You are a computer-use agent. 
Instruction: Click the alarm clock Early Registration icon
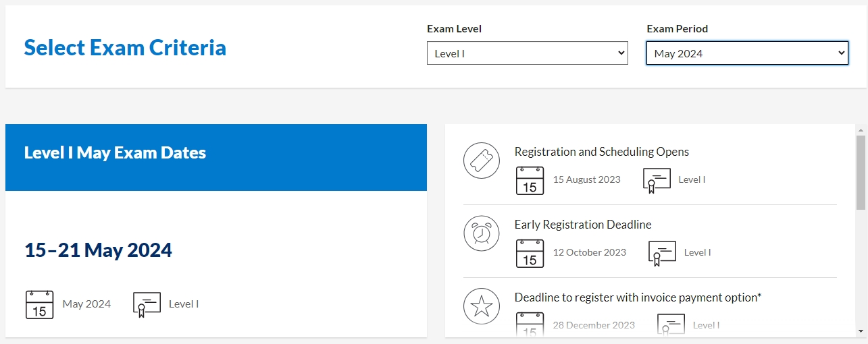point(481,233)
